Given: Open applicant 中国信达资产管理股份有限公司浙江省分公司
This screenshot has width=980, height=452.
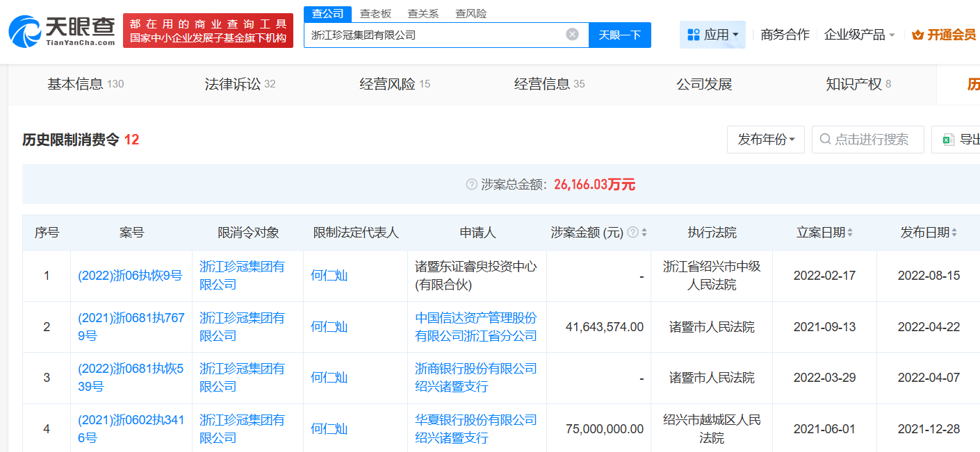Looking at the screenshot, I should pyautogui.click(x=476, y=326).
